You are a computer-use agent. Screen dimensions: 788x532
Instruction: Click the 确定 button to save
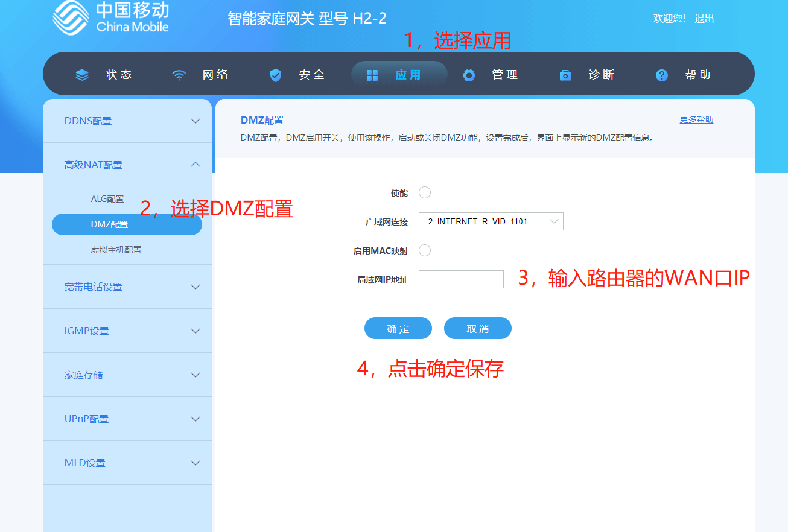click(x=398, y=328)
